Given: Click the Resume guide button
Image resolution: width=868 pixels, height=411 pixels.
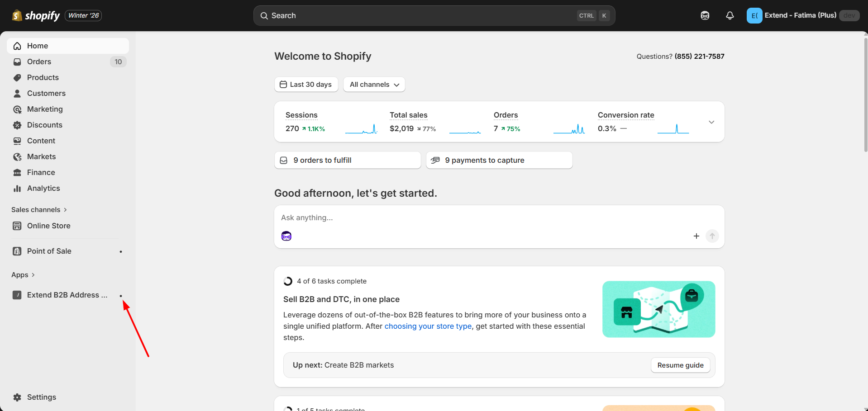Looking at the screenshot, I should point(680,365).
